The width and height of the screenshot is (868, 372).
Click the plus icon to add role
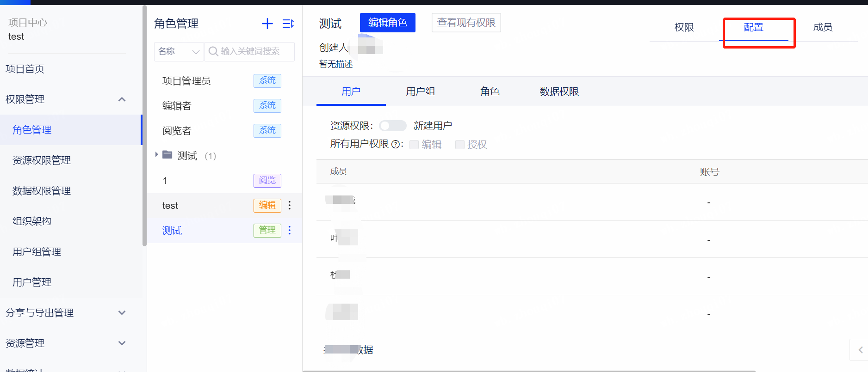(267, 24)
